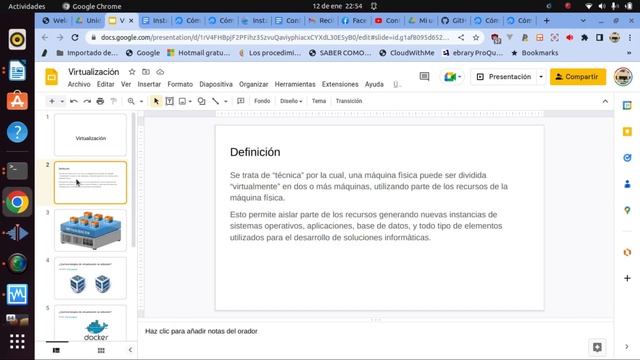This screenshot has height=360, width=640.
Task: Click speaker notes field
Action: click(x=376, y=331)
